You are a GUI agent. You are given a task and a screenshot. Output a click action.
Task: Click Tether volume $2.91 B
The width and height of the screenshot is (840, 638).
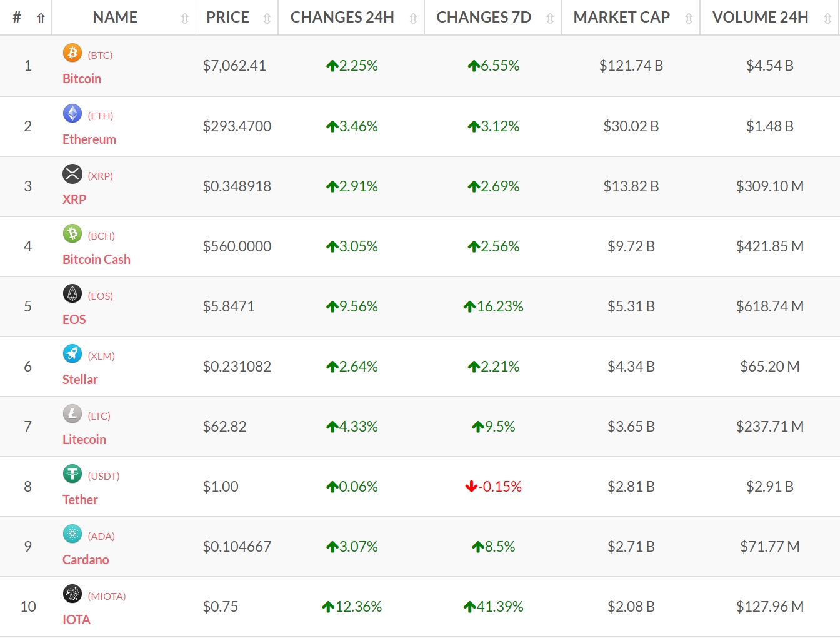[x=770, y=487]
